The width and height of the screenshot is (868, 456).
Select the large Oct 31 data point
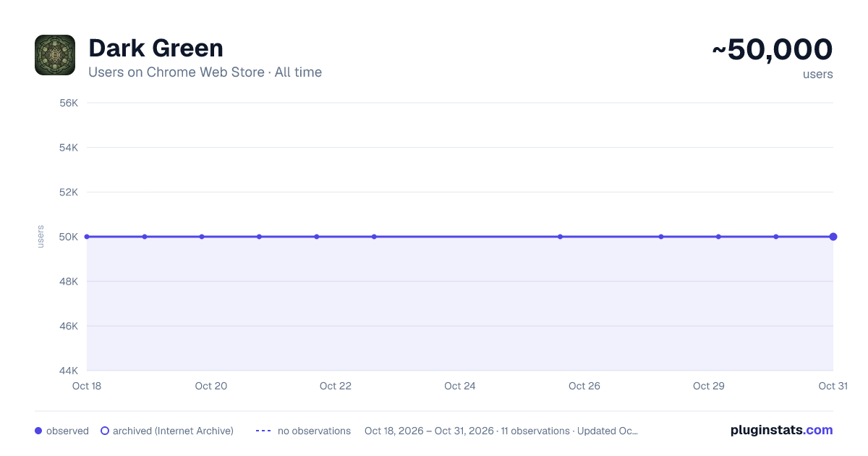(833, 237)
